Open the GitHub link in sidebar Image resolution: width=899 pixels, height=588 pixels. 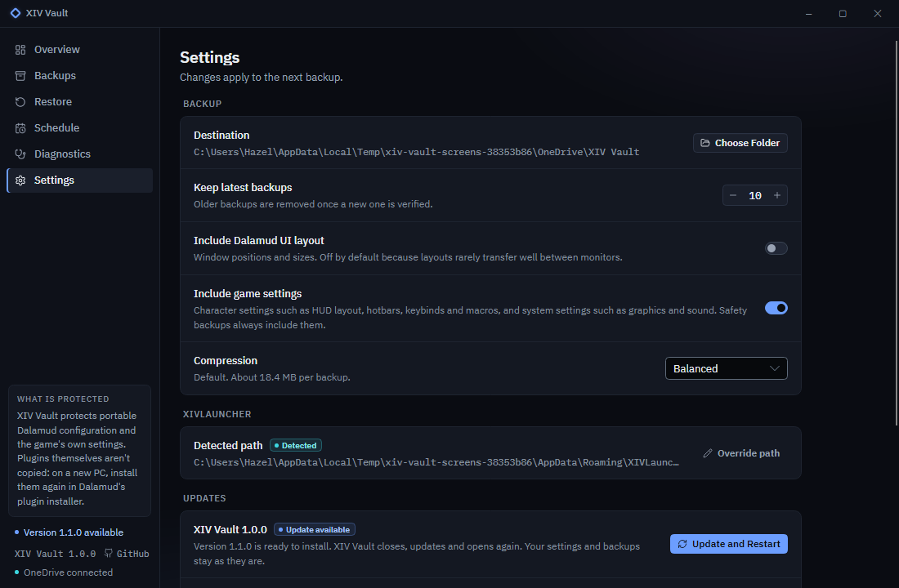127,554
